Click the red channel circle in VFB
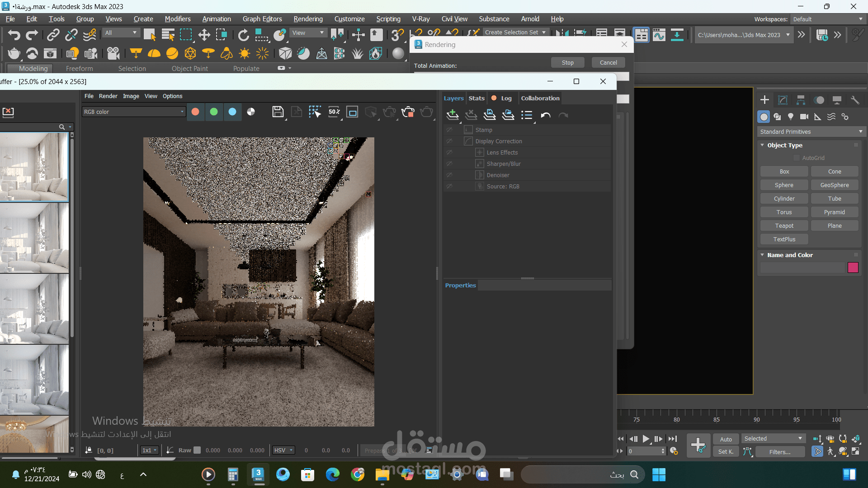The image size is (868, 488). (x=195, y=112)
